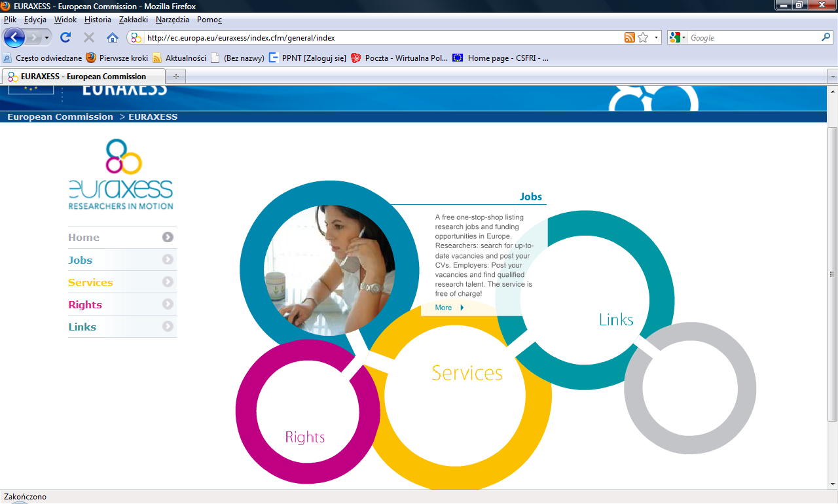Select Home in the left navigation
838x504 pixels.
tap(84, 237)
